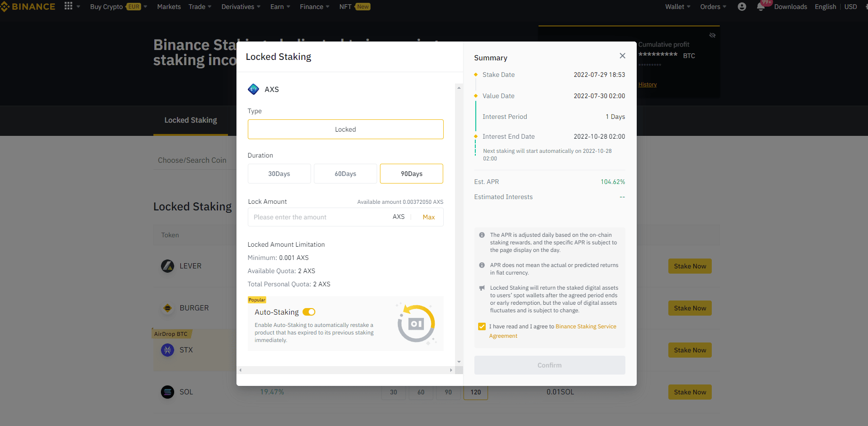Open the apps grid menu icon
Image resolution: width=868 pixels, height=426 pixels.
(68, 6)
